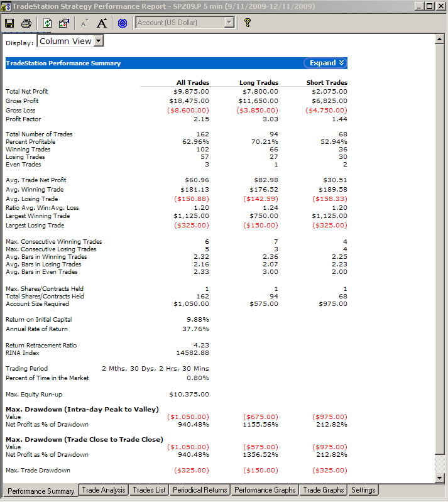Click the decrease font size icon
Screen dimensions: 448x502
coord(85,23)
